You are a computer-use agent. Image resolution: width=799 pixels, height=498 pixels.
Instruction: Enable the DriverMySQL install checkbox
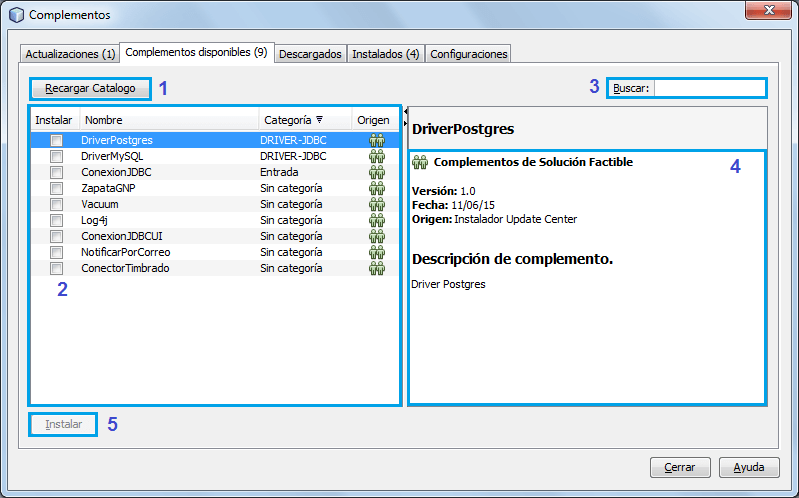pyautogui.click(x=57, y=157)
